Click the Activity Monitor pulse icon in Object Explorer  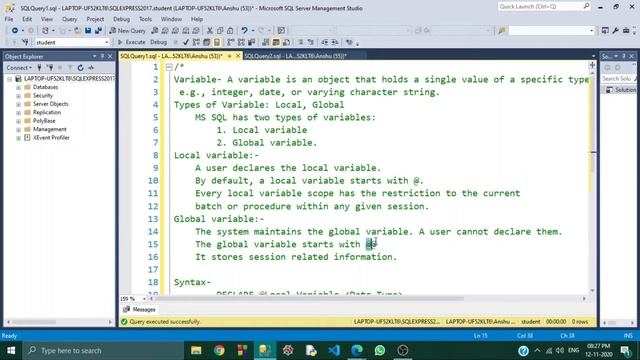(91, 68)
